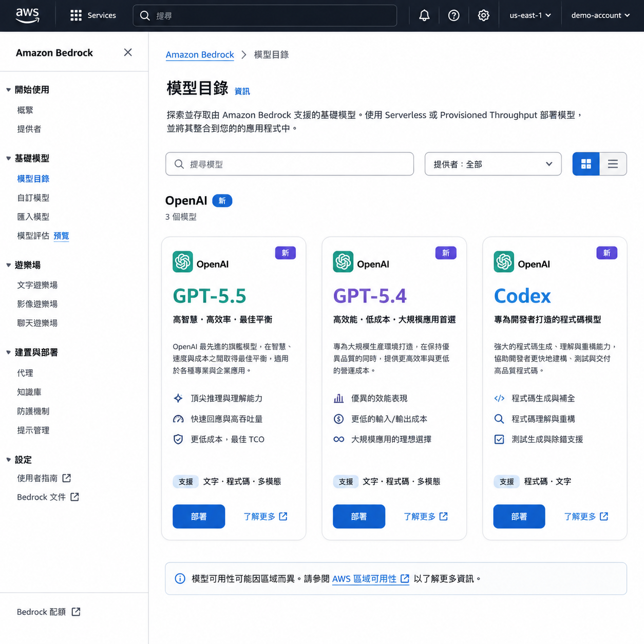Click the speedometer icon beside 快速回應與高吞吐量
This screenshot has width=644, height=644.
coord(178,419)
